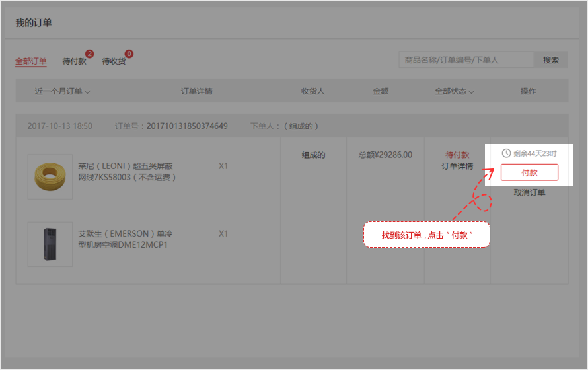Click the clock icon beside remaining time
588x370 pixels.
click(x=506, y=153)
